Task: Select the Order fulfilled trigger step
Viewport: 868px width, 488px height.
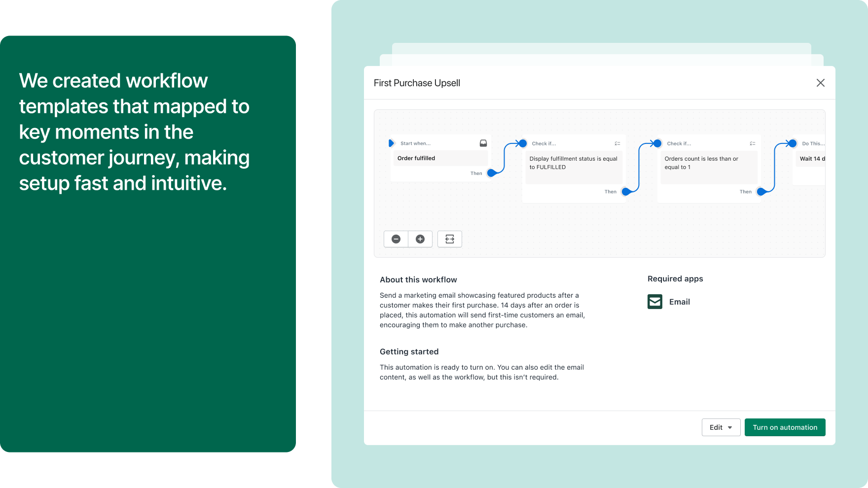Action: 439,158
